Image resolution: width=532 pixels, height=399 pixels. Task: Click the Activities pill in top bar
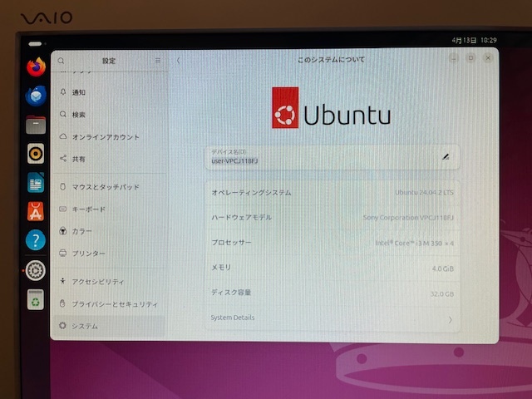click(x=35, y=44)
